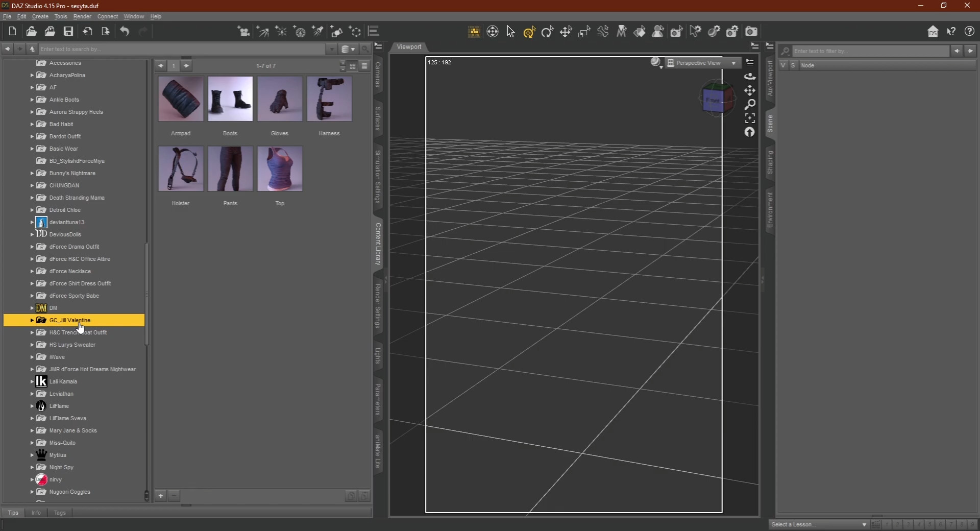Click the viewport reset camera arrow
This screenshot has width=980, height=531.
[x=750, y=132]
